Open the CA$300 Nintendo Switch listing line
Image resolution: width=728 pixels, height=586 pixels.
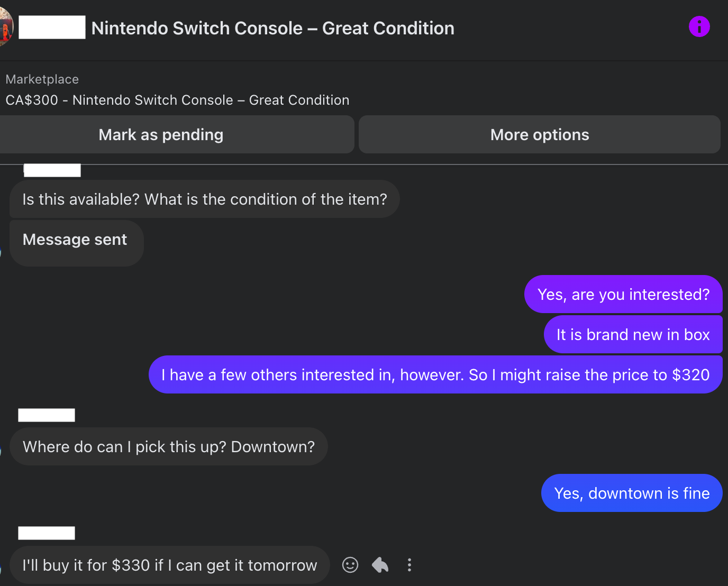pyautogui.click(x=177, y=100)
